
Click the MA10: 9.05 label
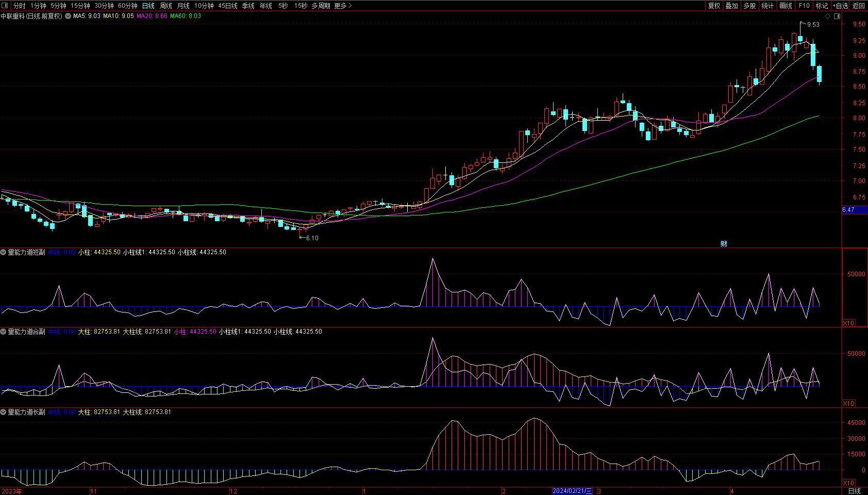[x=118, y=16]
